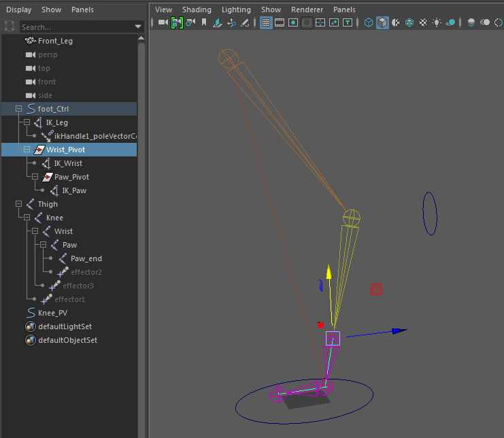Open the outliner Show menu
Image resolution: width=504 pixels, height=438 pixels.
point(51,10)
